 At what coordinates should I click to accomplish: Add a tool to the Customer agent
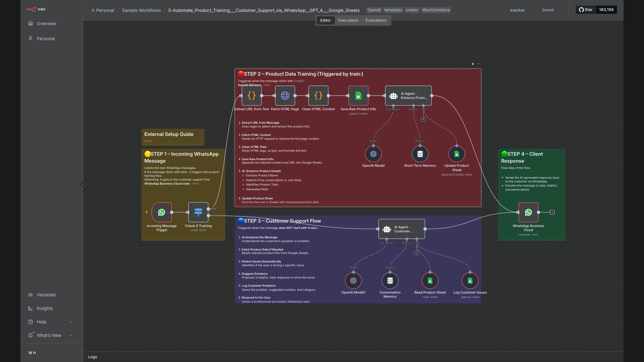[417, 253]
